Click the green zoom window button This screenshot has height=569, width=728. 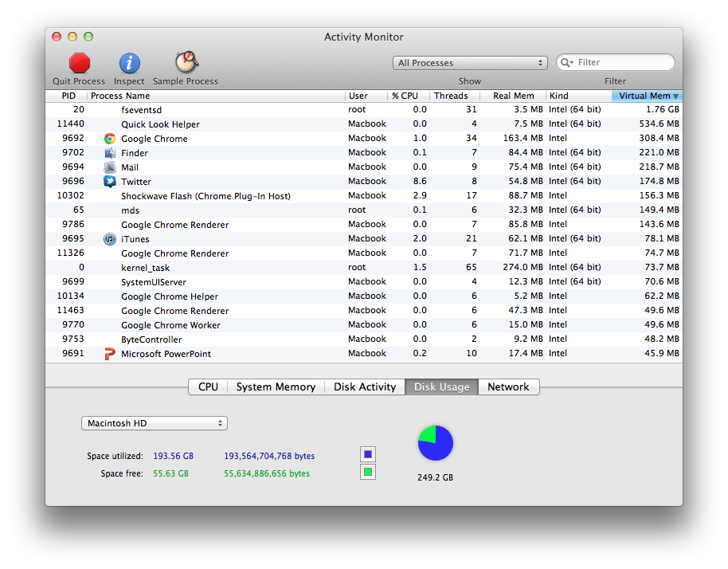tap(88, 37)
